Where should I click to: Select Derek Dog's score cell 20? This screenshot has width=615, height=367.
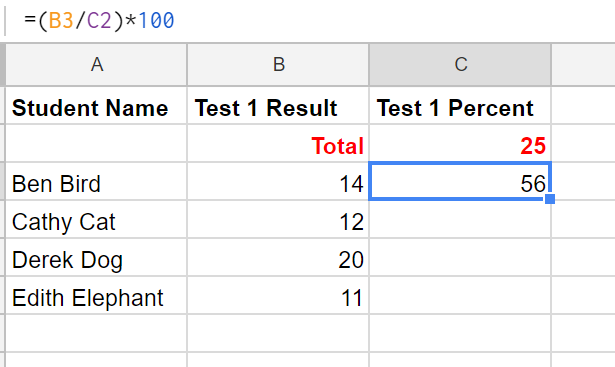tap(278, 257)
